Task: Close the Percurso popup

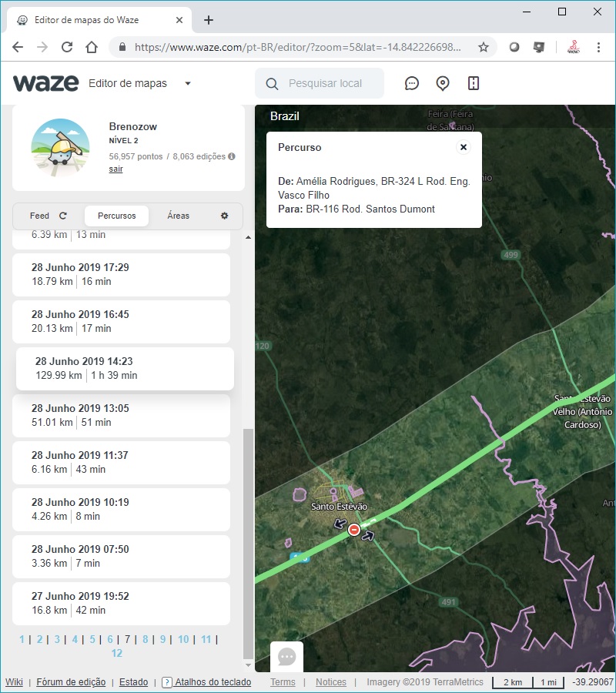Action: 463,147
